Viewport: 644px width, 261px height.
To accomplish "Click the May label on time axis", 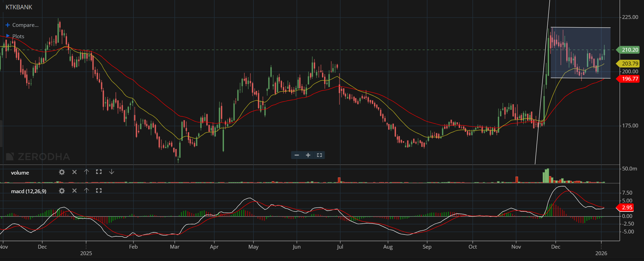I will coord(253,247).
